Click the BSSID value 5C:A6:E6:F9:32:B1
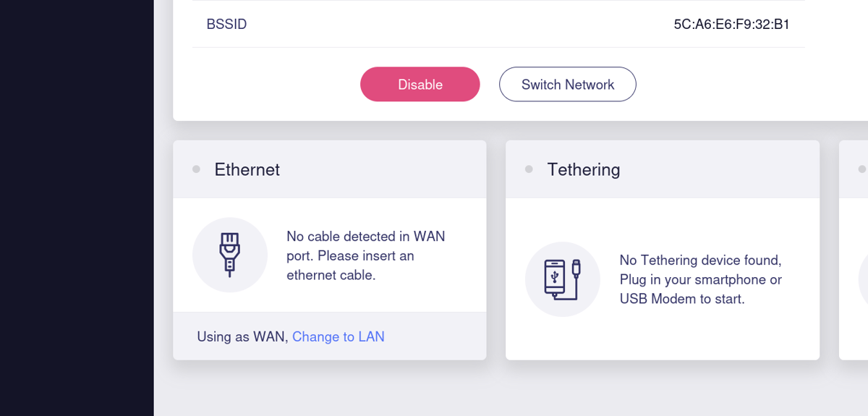 point(731,25)
